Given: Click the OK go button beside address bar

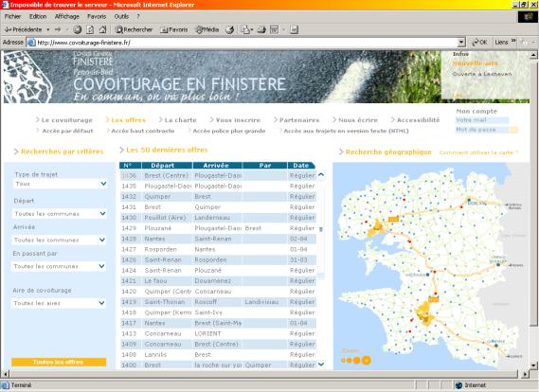Looking at the screenshot, I should [x=479, y=43].
